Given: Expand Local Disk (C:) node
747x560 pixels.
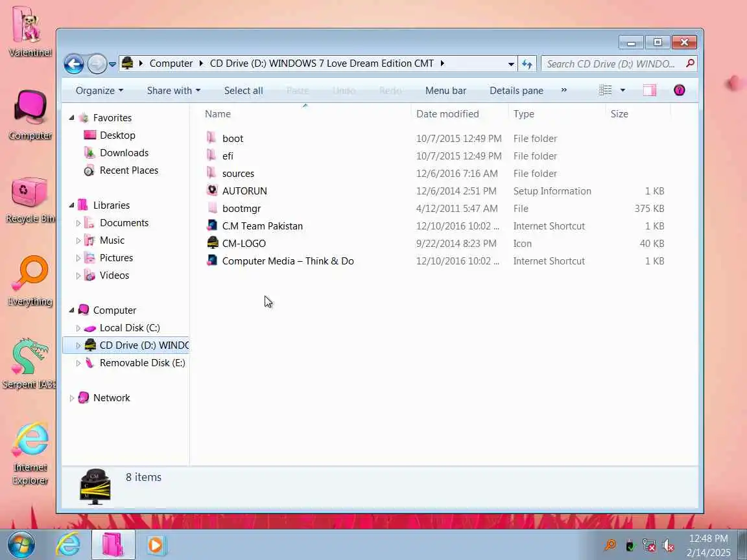Looking at the screenshot, I should (x=78, y=328).
